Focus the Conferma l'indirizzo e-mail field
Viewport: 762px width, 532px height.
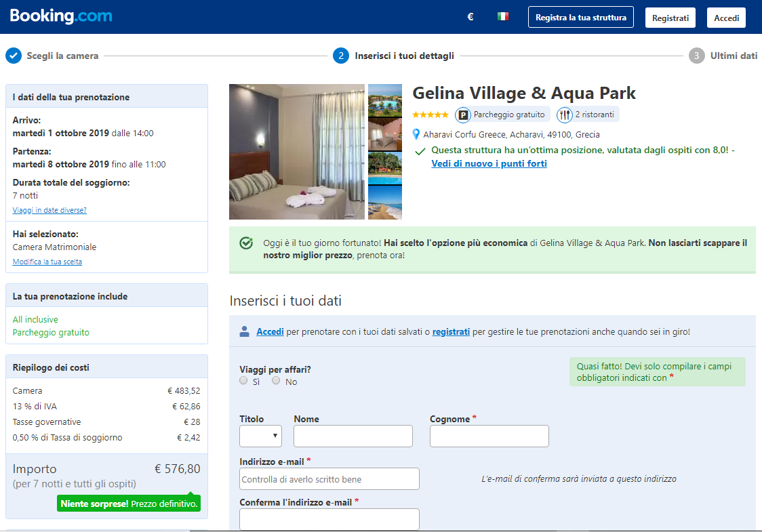[x=329, y=519]
